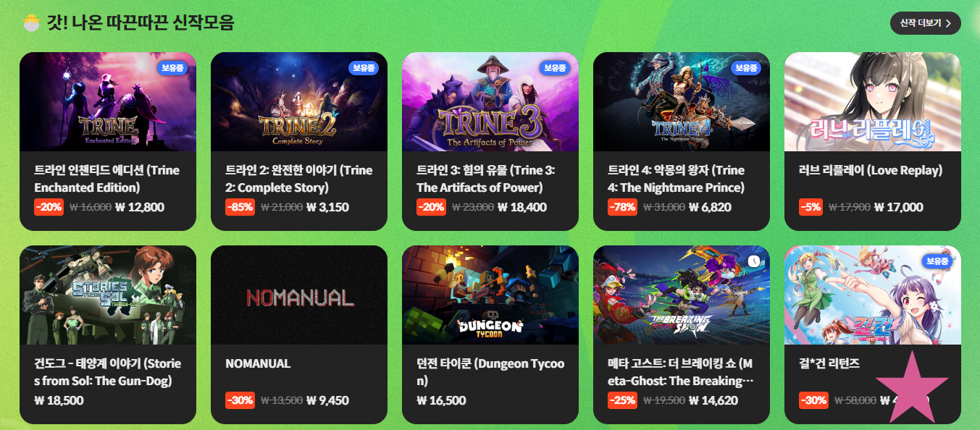The image size is (980, 430).
Task: Open the Love Replay game thumbnail
Action: click(x=873, y=101)
